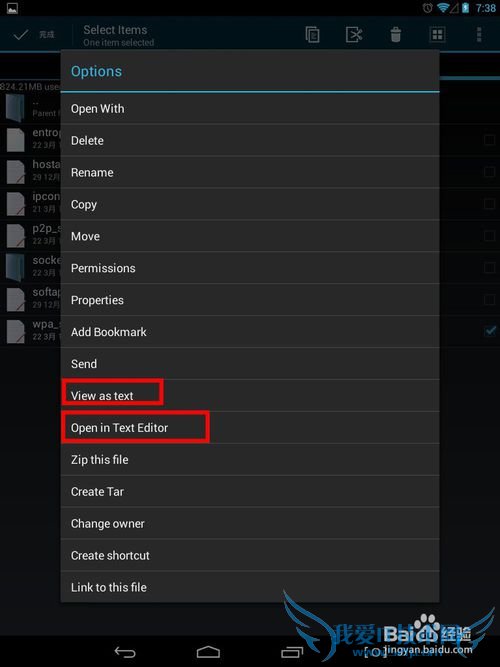The image size is (500, 667).
Task: Tap the checkmark done icon
Action: [20, 34]
